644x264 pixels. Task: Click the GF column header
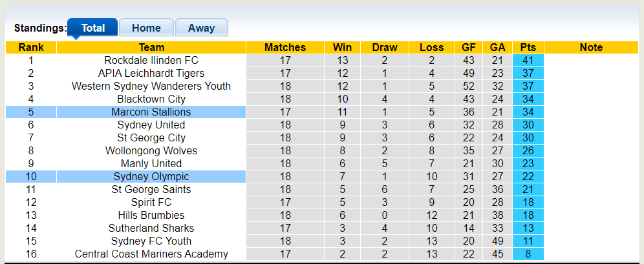click(469, 47)
